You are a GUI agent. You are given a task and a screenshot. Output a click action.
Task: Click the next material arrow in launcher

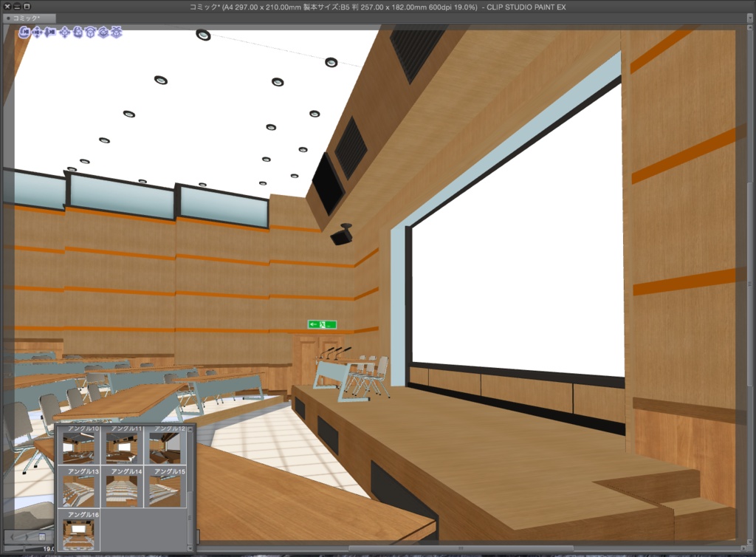[27, 536]
